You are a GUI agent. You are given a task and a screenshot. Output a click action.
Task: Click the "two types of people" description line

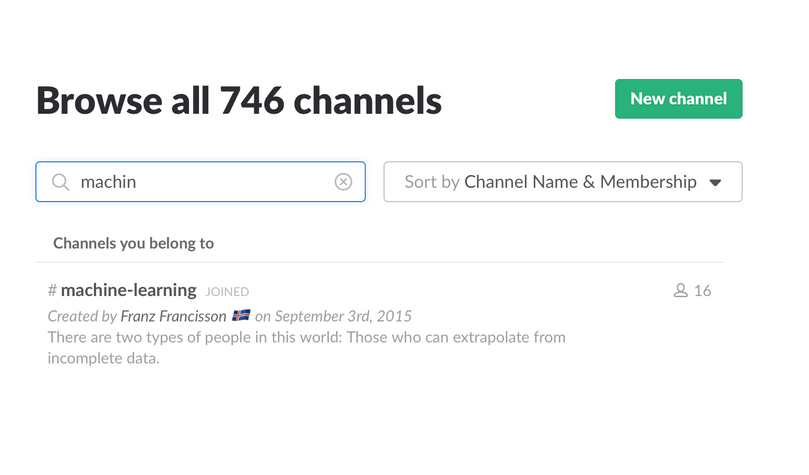pyautogui.click(x=306, y=337)
